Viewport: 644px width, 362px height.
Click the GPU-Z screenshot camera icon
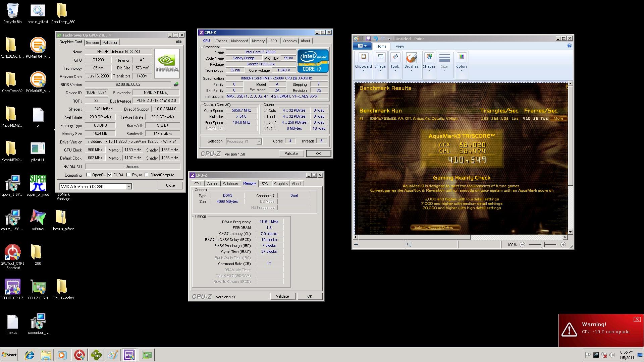(179, 42)
